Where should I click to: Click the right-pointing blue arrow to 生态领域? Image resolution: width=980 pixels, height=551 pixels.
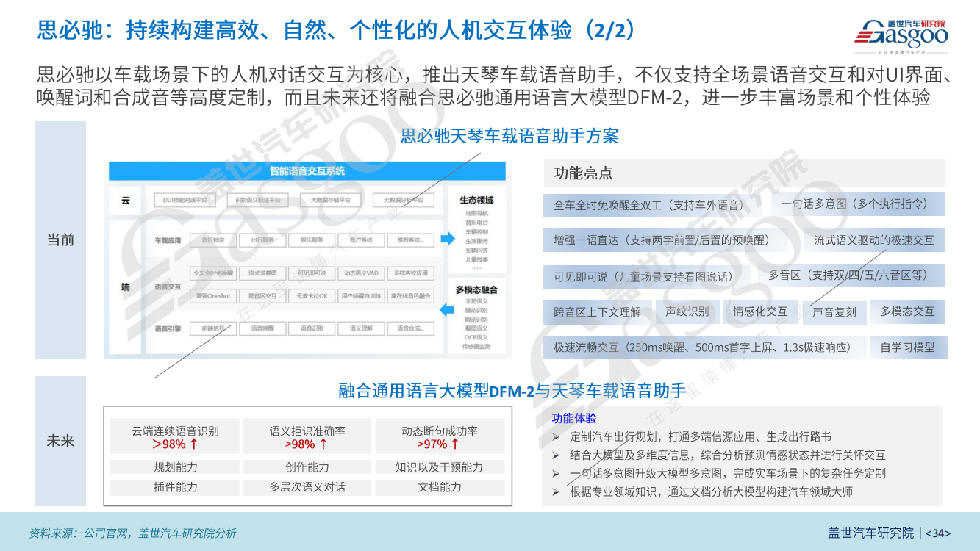[448, 239]
